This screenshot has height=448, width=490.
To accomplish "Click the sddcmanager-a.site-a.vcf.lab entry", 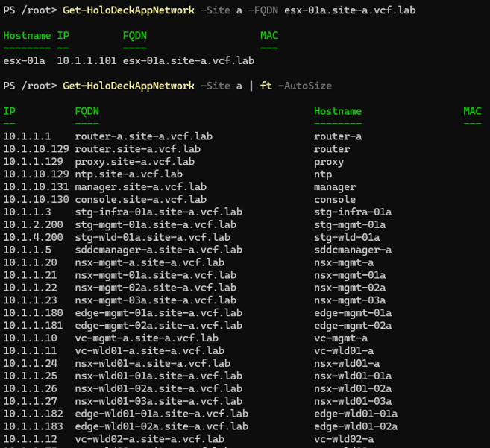I will pos(158,250).
